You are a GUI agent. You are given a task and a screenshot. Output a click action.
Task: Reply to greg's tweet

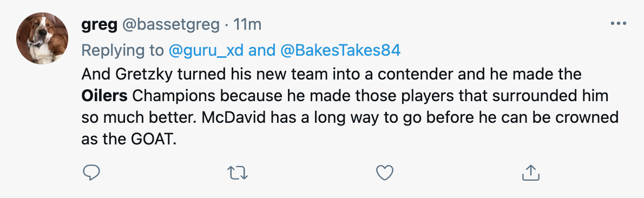(91, 173)
